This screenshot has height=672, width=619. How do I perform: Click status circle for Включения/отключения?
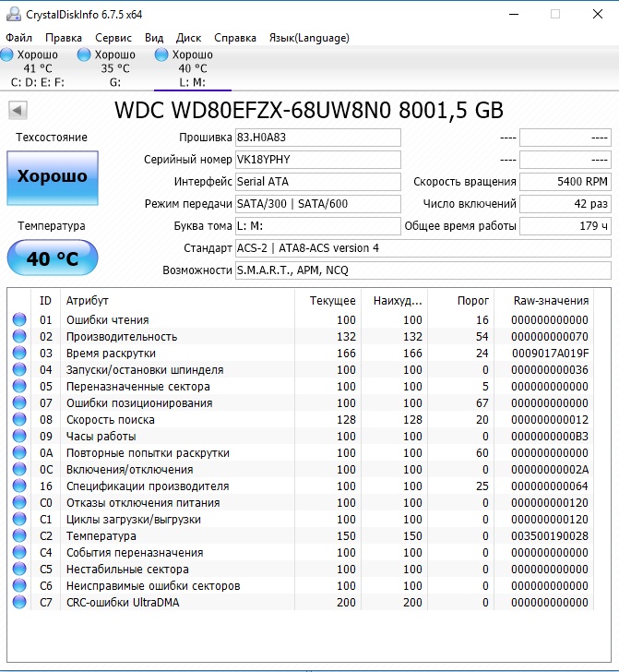pos(18,469)
